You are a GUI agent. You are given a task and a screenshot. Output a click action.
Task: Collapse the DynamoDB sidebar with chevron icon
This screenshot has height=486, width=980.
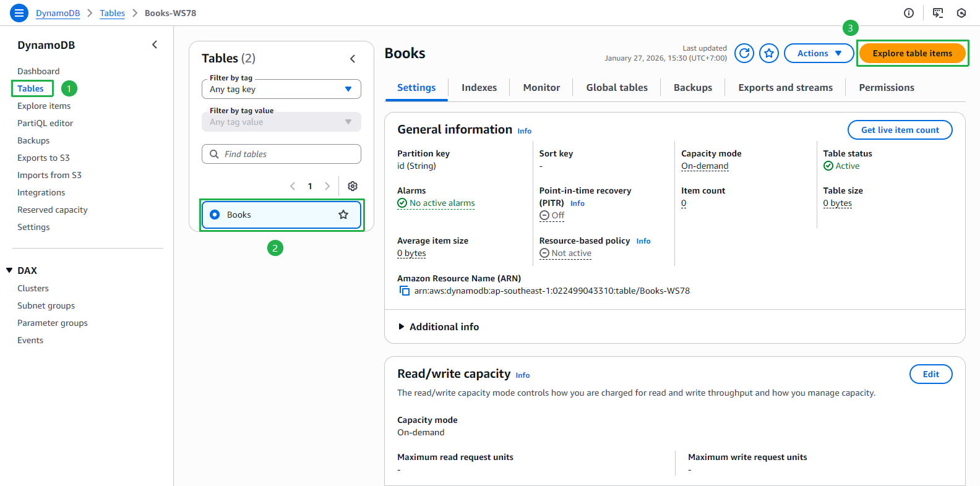(155, 45)
